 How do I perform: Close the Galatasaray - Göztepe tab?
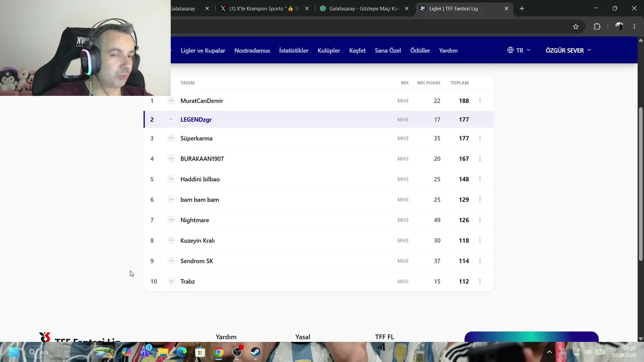click(x=407, y=9)
